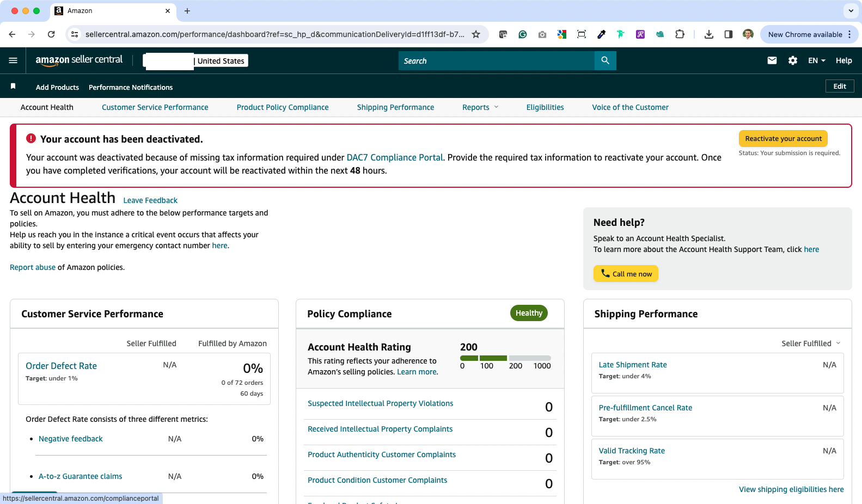Open Chrome extensions puzzle icon

point(680,34)
